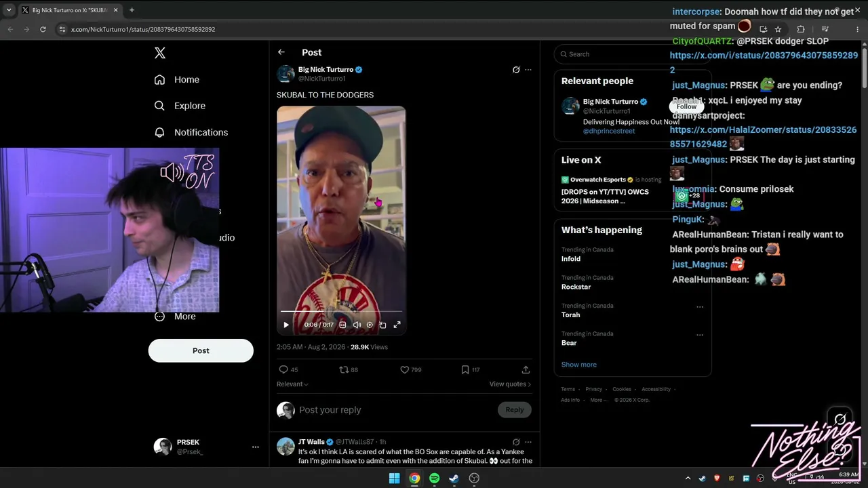Viewport: 868px width, 488px height.
Task: Show hidden system tray icons
Action: [x=688, y=478]
